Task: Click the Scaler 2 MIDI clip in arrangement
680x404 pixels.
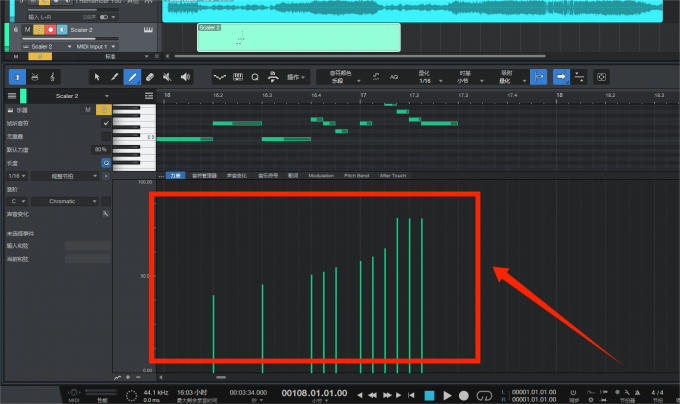Action: [x=297, y=37]
